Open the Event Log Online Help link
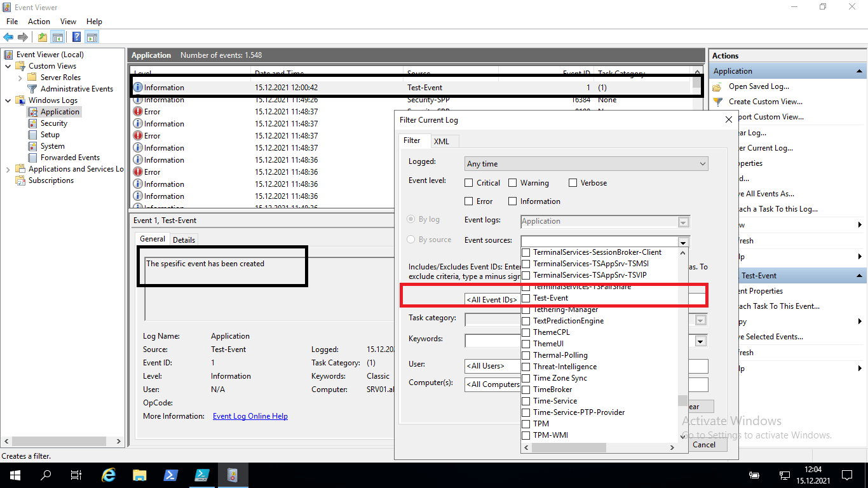The height and width of the screenshot is (488, 868). [250, 416]
